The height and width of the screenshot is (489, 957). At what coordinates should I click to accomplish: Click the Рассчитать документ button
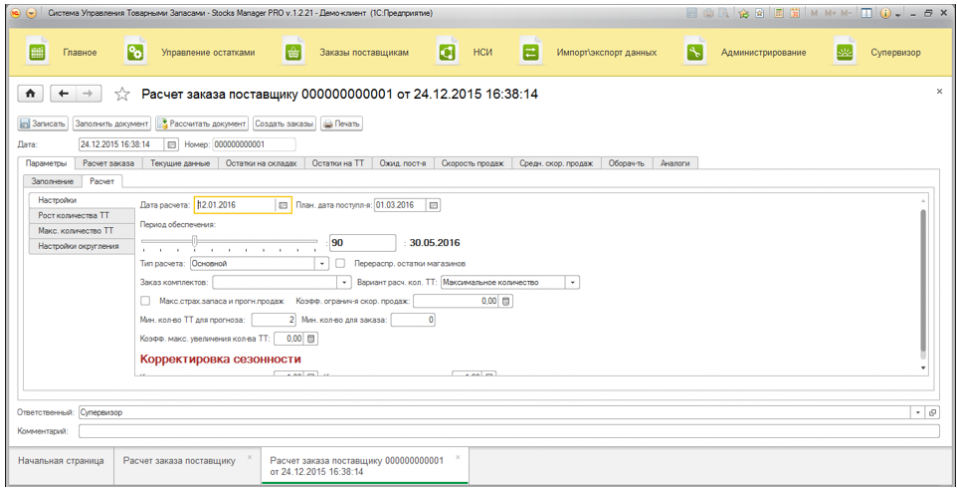click(203, 123)
